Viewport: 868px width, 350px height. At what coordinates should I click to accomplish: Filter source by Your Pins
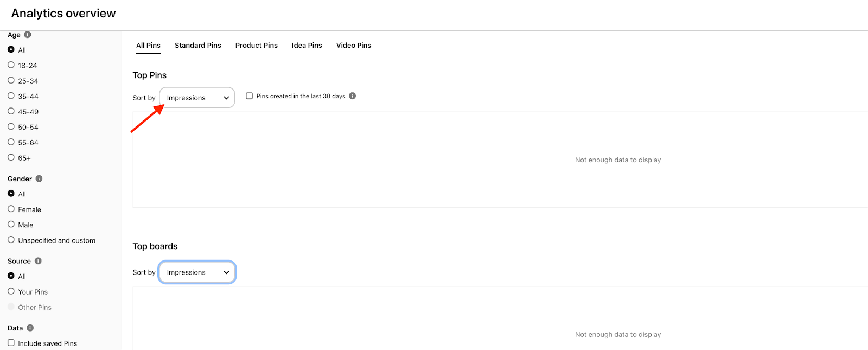[11, 291]
